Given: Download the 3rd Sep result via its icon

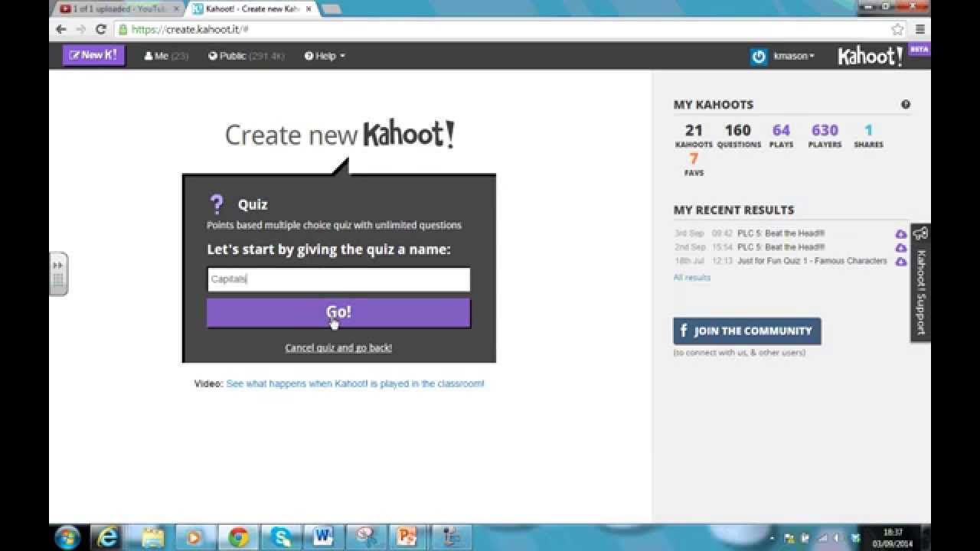Looking at the screenshot, I should point(901,234).
